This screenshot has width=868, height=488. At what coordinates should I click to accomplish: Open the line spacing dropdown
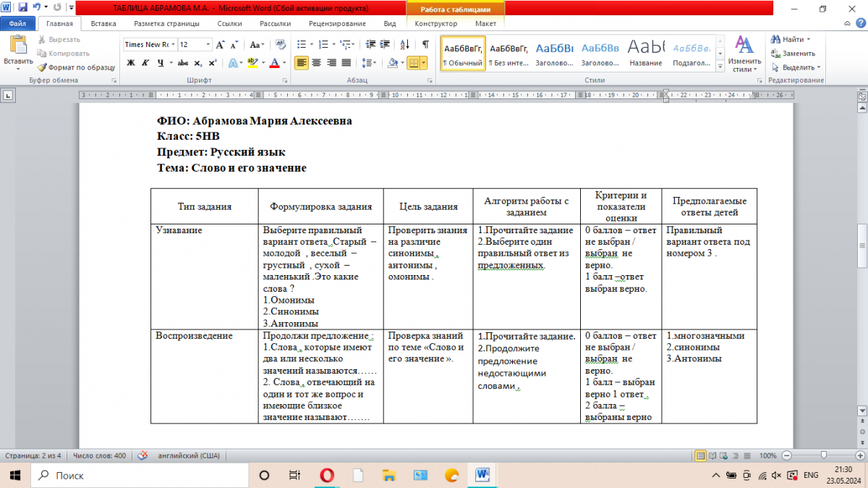click(370, 63)
